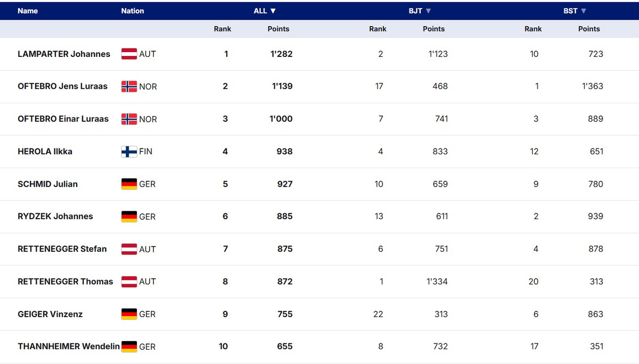
Task: Click Norway flag beside OFTEBRO Jens Luraas
Action: (129, 87)
